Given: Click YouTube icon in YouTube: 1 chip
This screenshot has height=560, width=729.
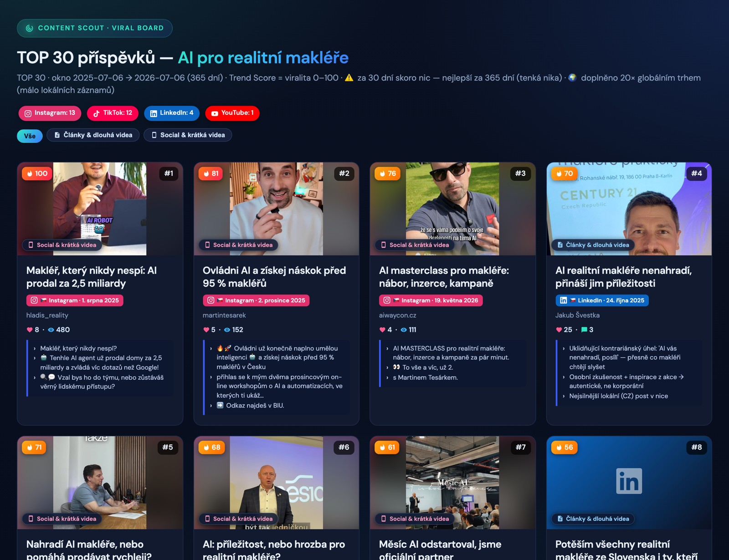Looking at the screenshot, I should [x=215, y=113].
